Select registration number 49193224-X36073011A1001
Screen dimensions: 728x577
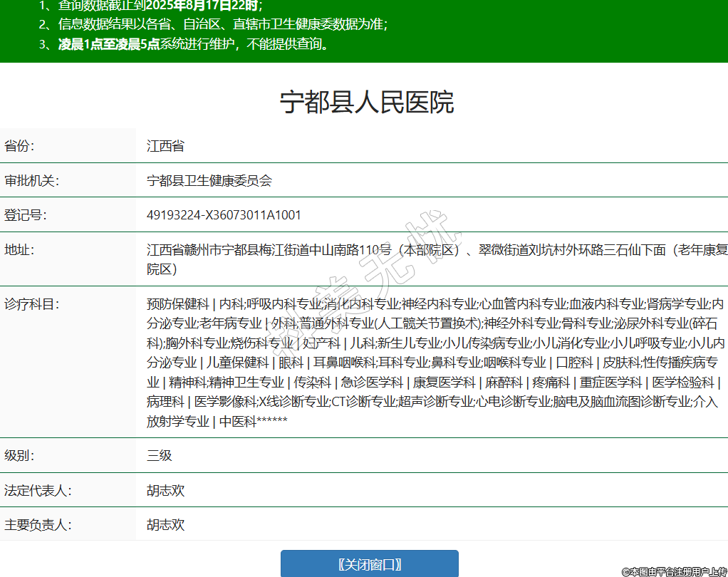click(224, 215)
